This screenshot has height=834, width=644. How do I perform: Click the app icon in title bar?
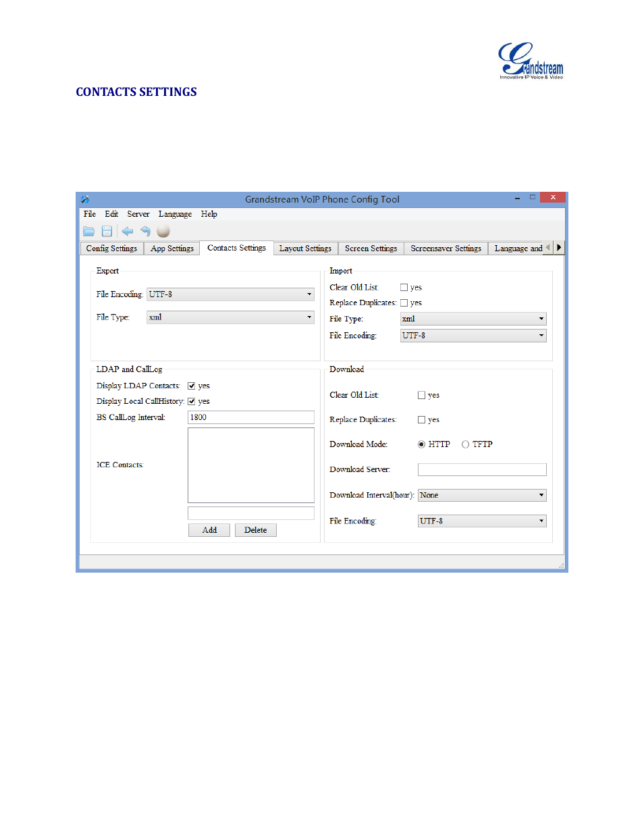pyautogui.click(x=85, y=199)
